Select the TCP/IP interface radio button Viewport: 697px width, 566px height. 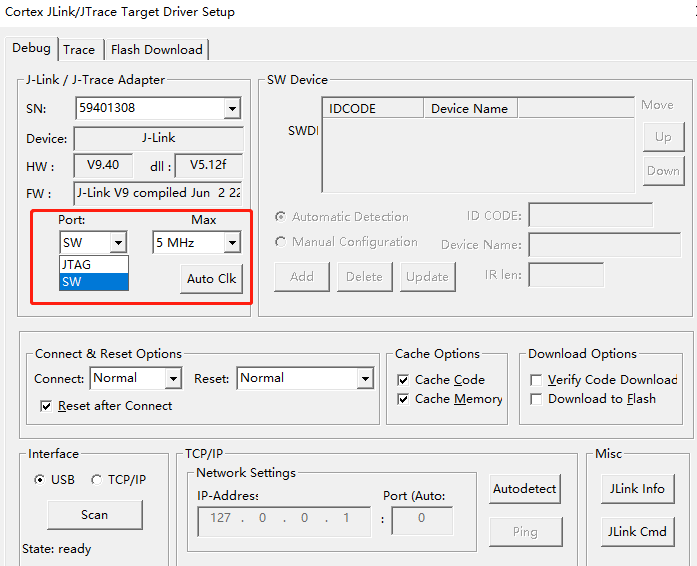click(96, 480)
